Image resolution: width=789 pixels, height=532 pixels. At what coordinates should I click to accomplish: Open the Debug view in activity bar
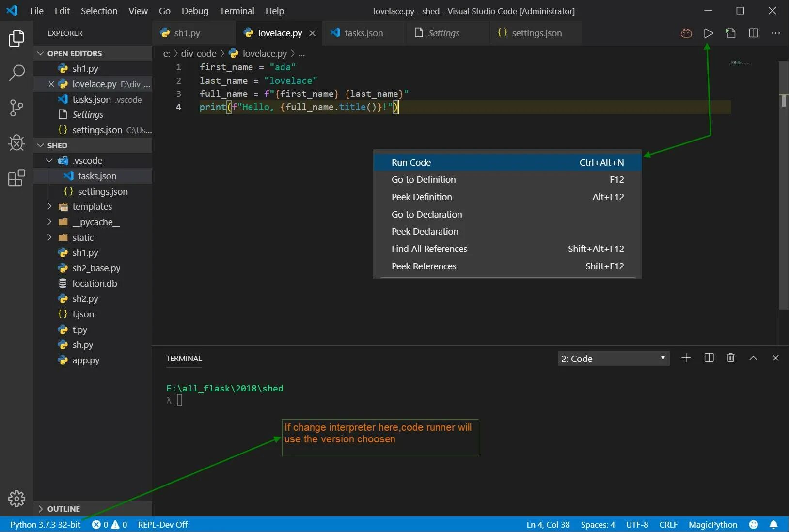pyautogui.click(x=16, y=142)
